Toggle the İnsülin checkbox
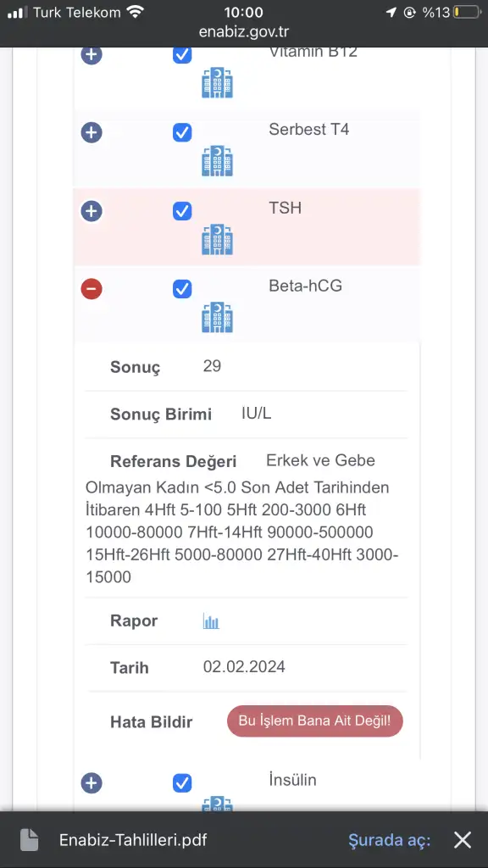488x868 pixels. (182, 783)
